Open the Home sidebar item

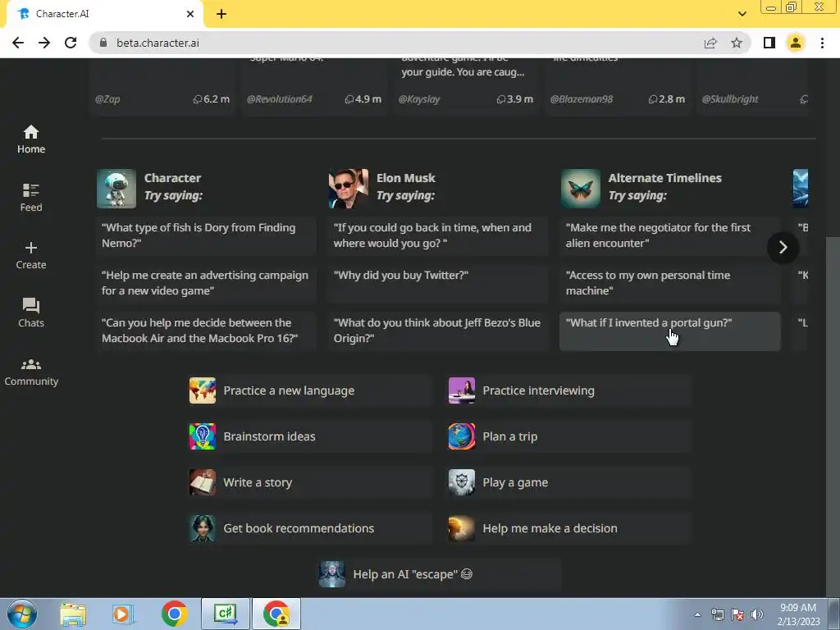30,139
